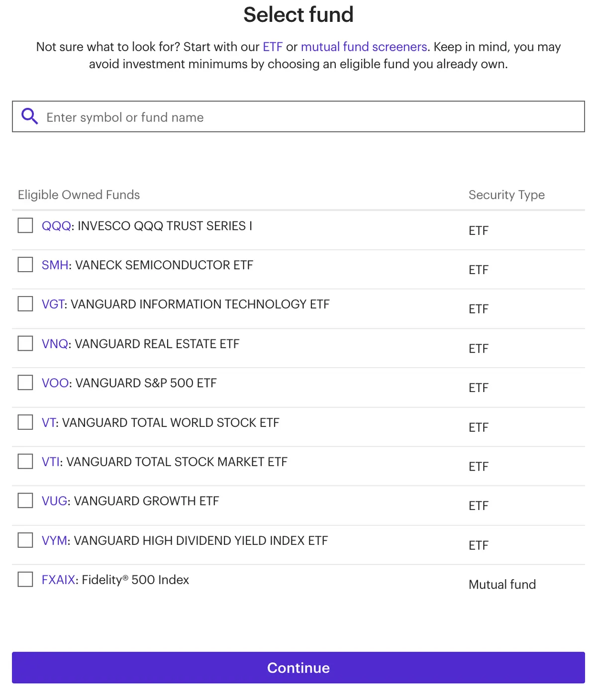Open the SMH symbol link
Screen dimensions: 597x700
click(x=55, y=265)
